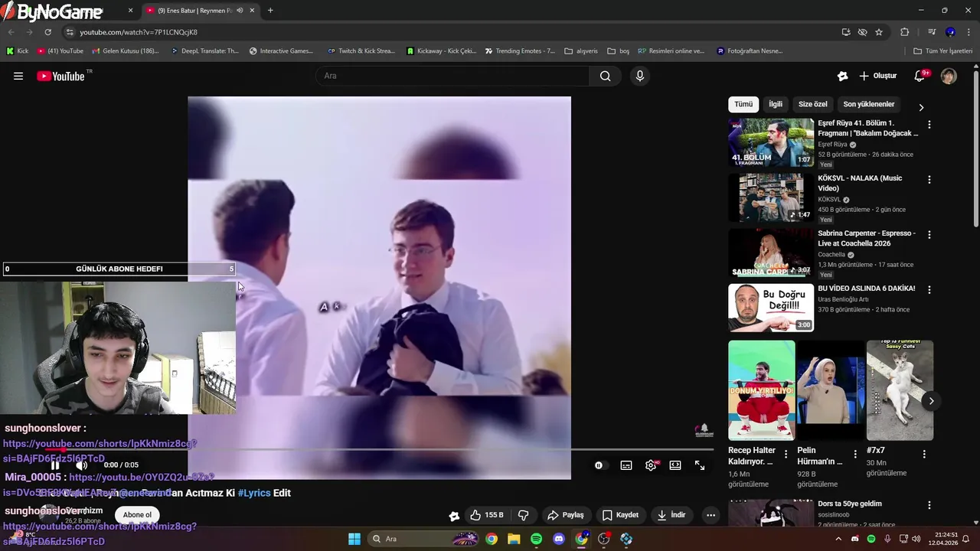Open a new browser tab
The height and width of the screenshot is (551, 980).
(270, 11)
